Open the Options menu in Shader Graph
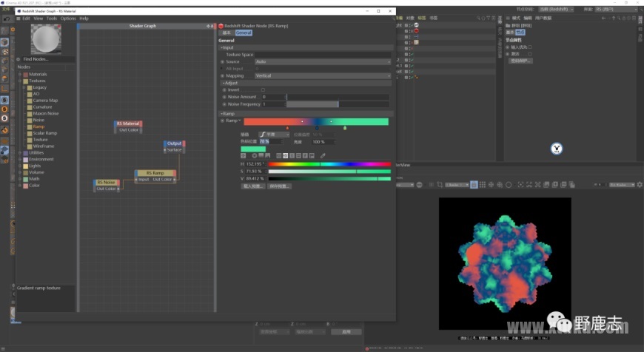The width and height of the screenshot is (644, 352). tap(68, 18)
